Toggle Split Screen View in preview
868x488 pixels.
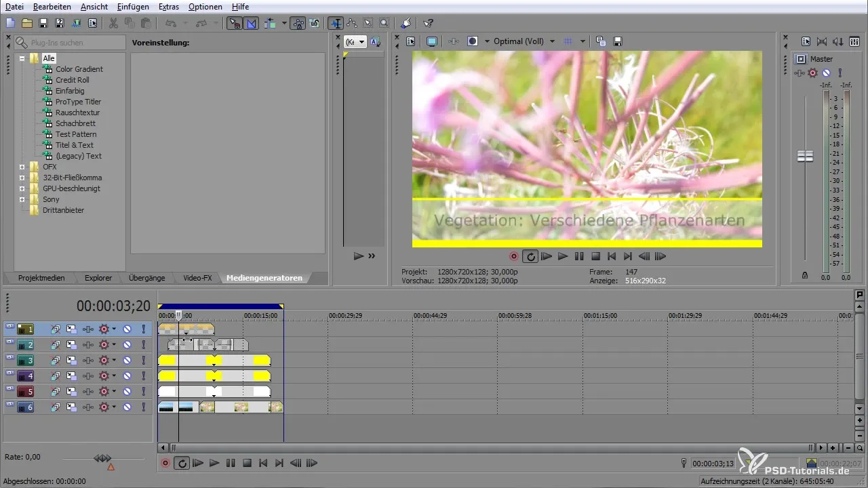click(x=473, y=41)
